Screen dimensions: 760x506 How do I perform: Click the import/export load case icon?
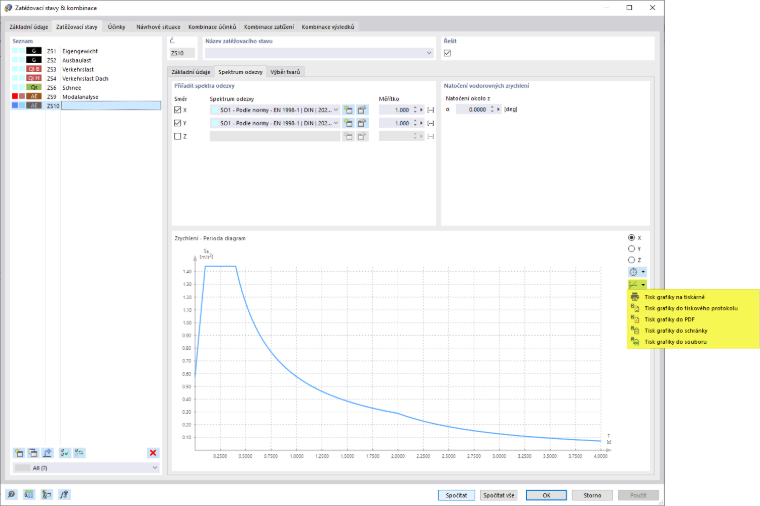click(x=47, y=453)
